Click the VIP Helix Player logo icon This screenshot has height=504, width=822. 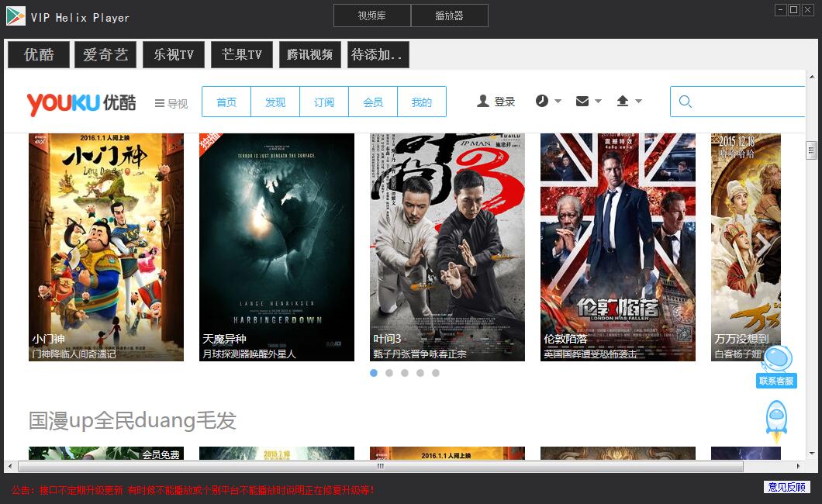click(16, 16)
